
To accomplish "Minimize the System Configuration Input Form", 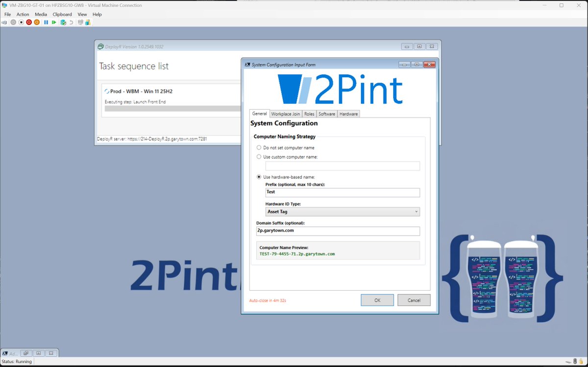I will click(404, 65).
